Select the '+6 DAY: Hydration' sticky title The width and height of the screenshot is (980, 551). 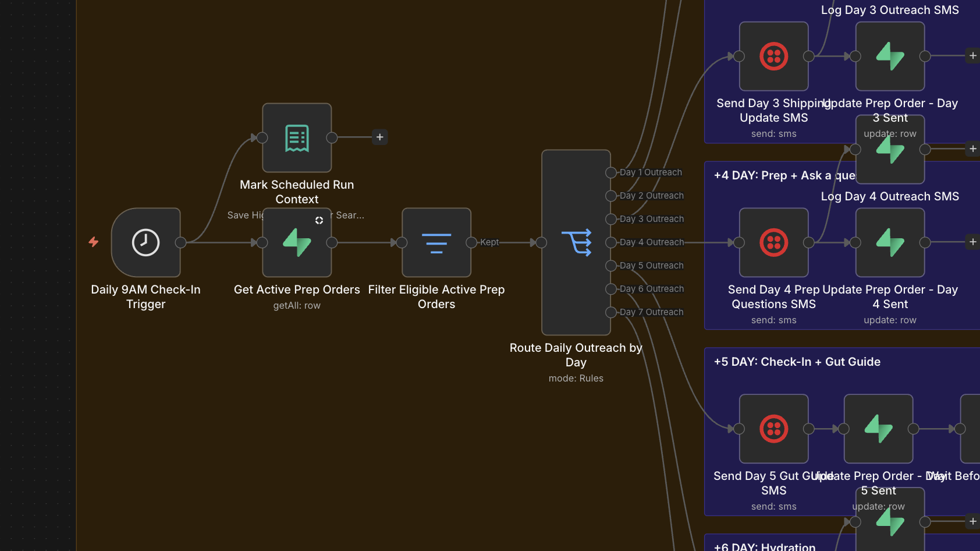765,546
